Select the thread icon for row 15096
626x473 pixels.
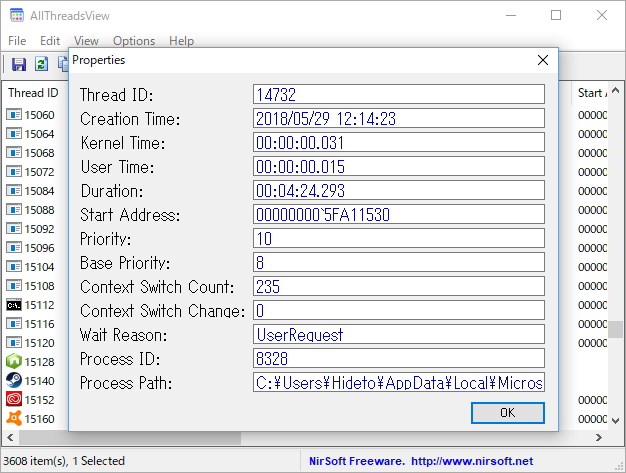tap(14, 248)
